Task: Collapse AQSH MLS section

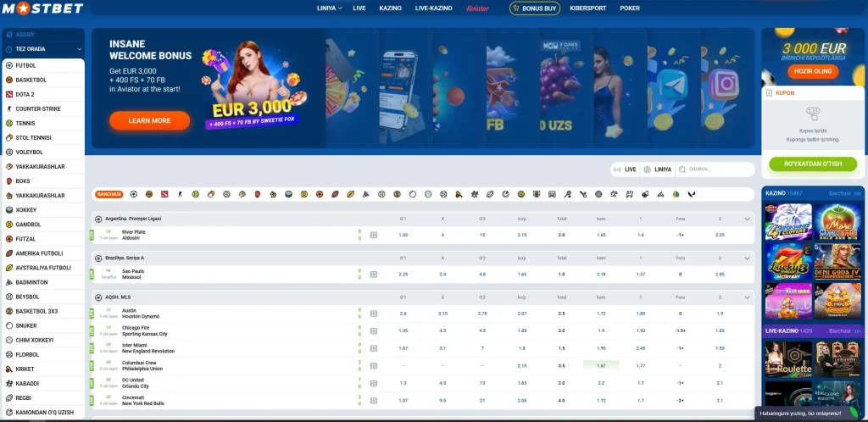Action: pos(748,297)
